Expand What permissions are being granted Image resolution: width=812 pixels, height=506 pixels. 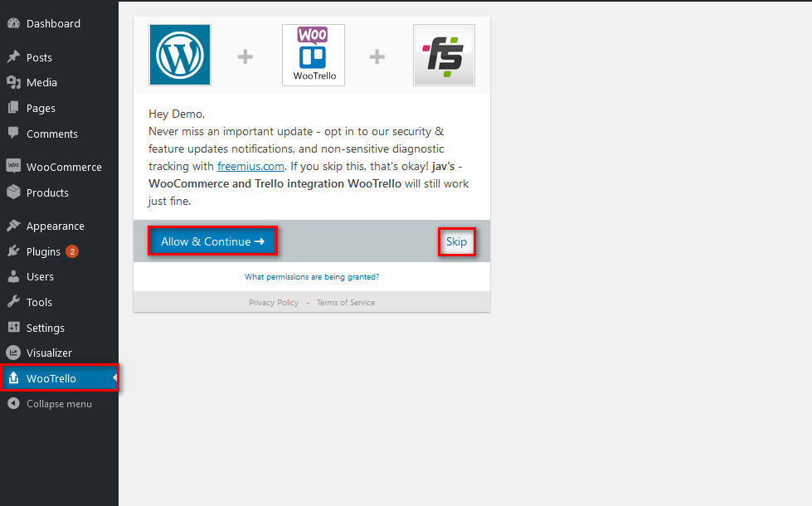tap(312, 276)
